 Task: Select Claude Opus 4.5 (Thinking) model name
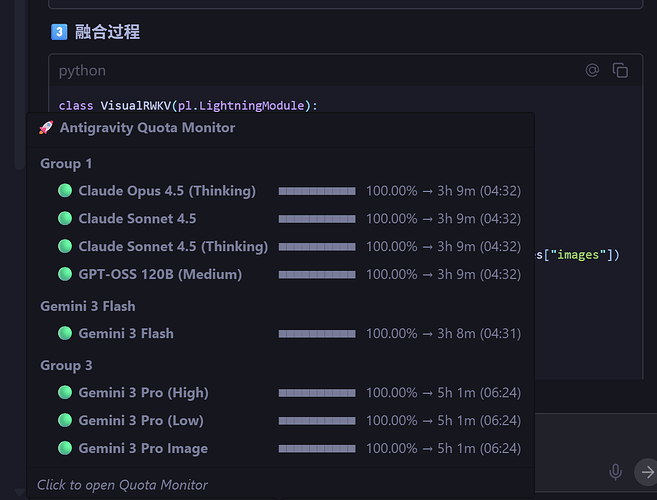coord(167,191)
